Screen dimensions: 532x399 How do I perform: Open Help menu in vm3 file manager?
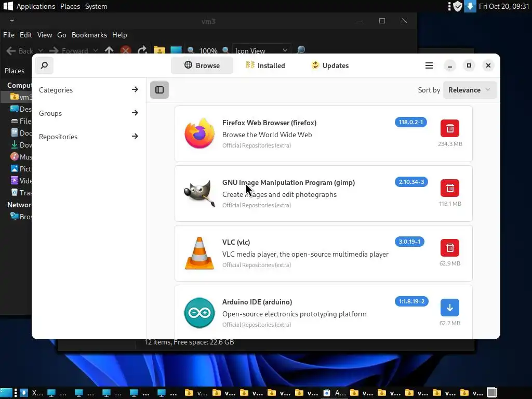click(119, 35)
